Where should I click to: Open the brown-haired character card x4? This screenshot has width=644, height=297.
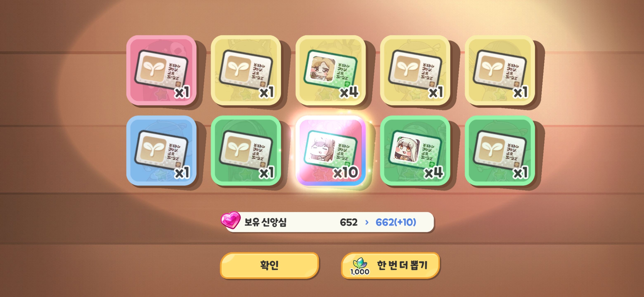[330, 70]
